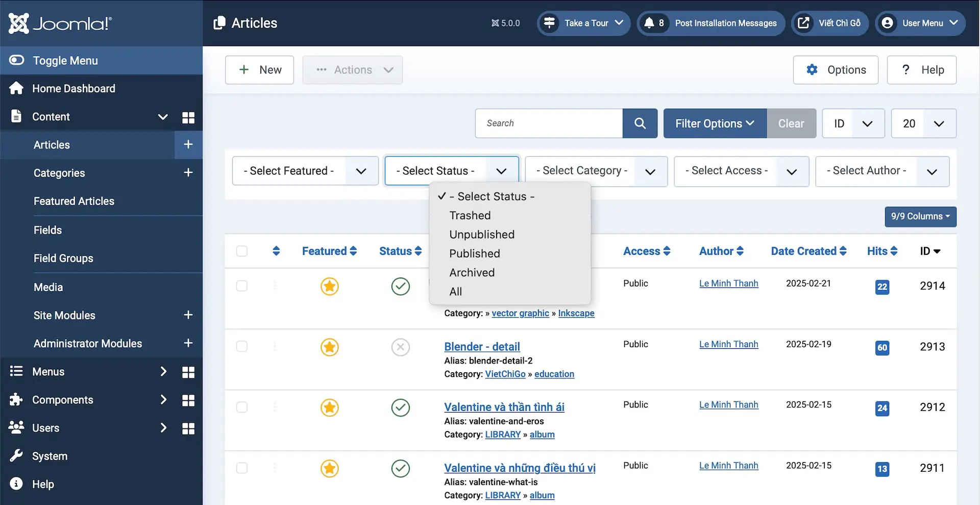Open the Content dashboard grid icon
Viewport: 980px width, 505px height.
188,117
